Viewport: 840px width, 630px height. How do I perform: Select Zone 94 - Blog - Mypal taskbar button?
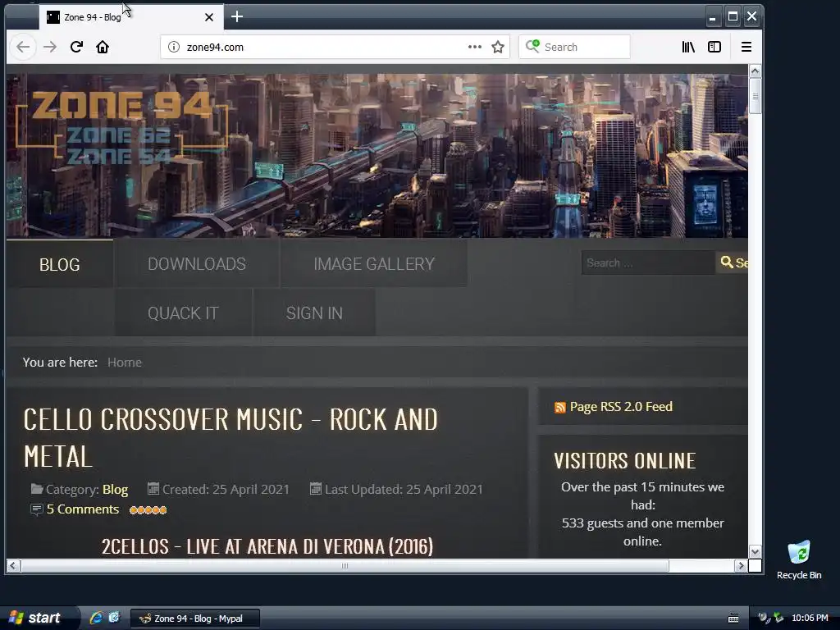[x=195, y=619]
